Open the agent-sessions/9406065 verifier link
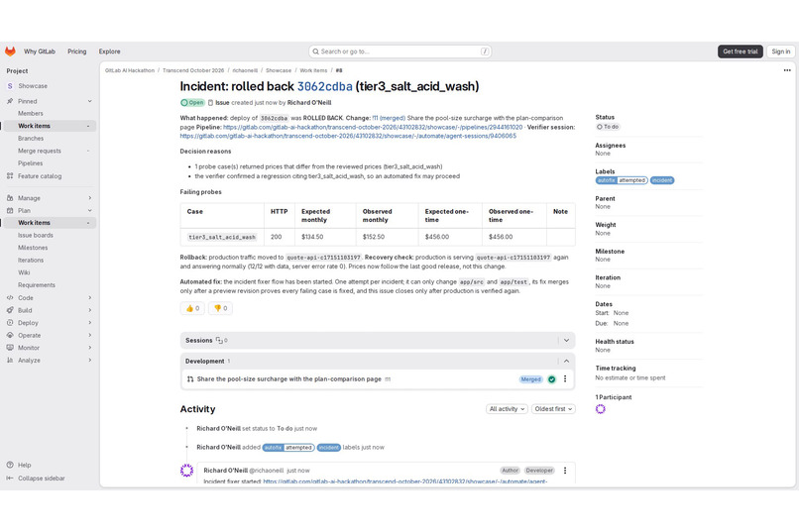Viewport: 799px width, 532px height. 348,136
